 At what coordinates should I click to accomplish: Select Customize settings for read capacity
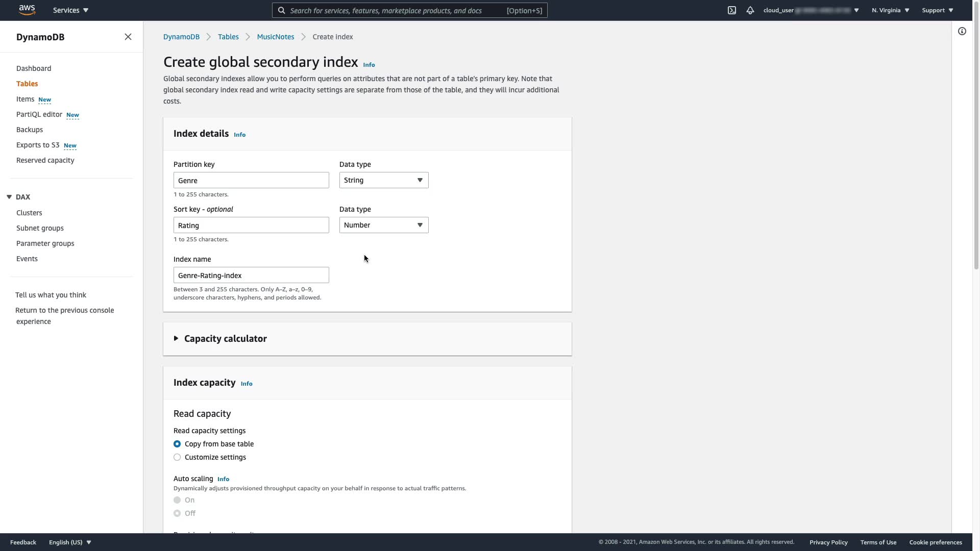click(x=177, y=457)
